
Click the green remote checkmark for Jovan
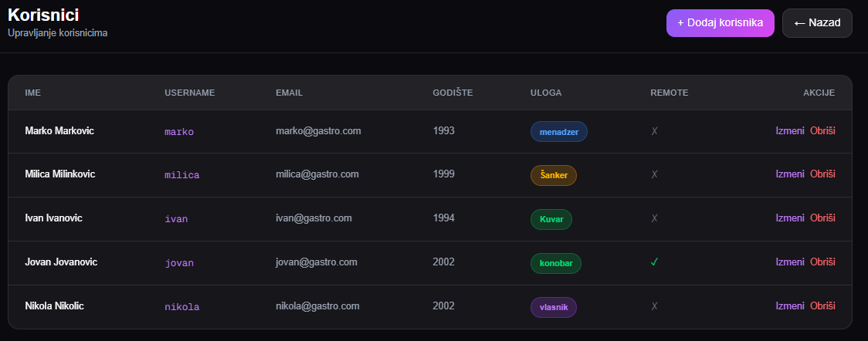coord(654,262)
